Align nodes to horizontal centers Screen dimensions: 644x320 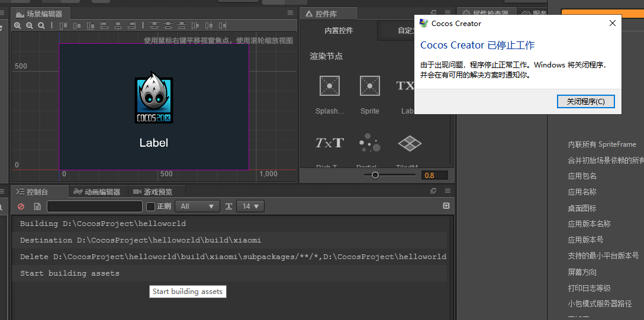[118, 25]
